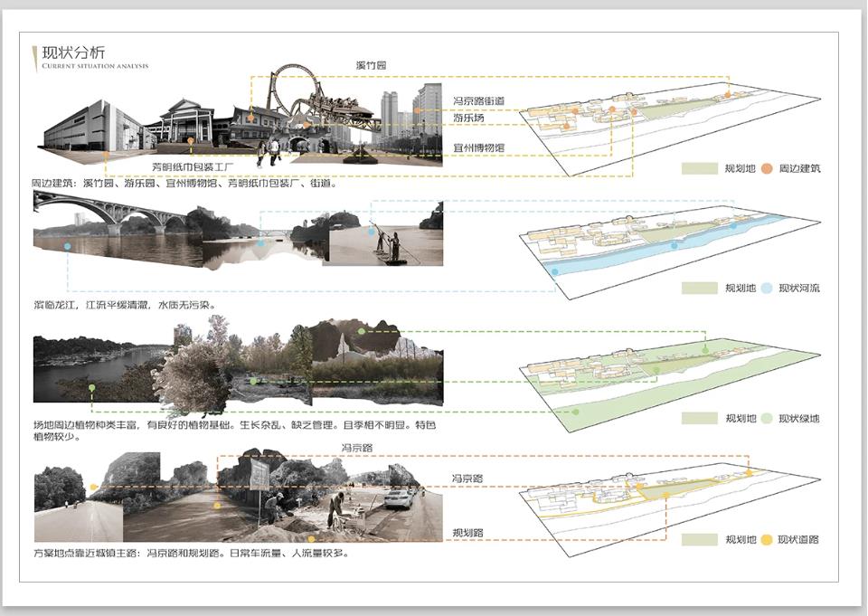
Task: Click the '现状河流' legend label
Action: click(799, 288)
